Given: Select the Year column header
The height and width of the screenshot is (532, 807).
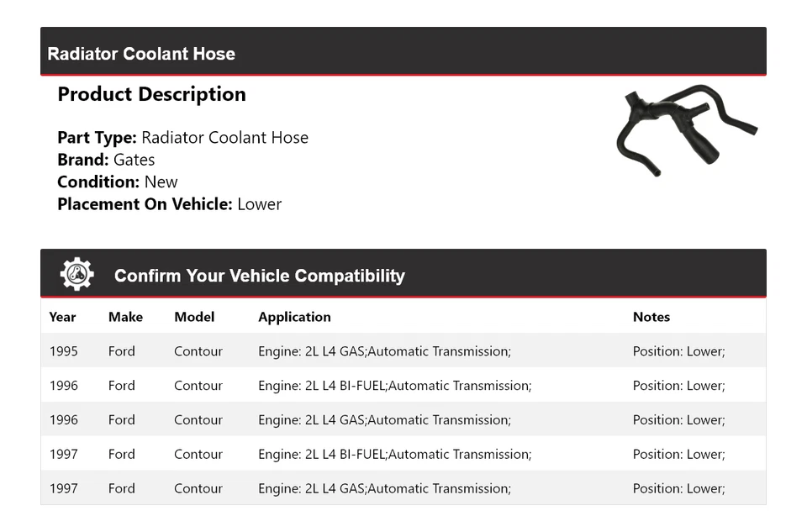Looking at the screenshot, I should coord(62,317).
